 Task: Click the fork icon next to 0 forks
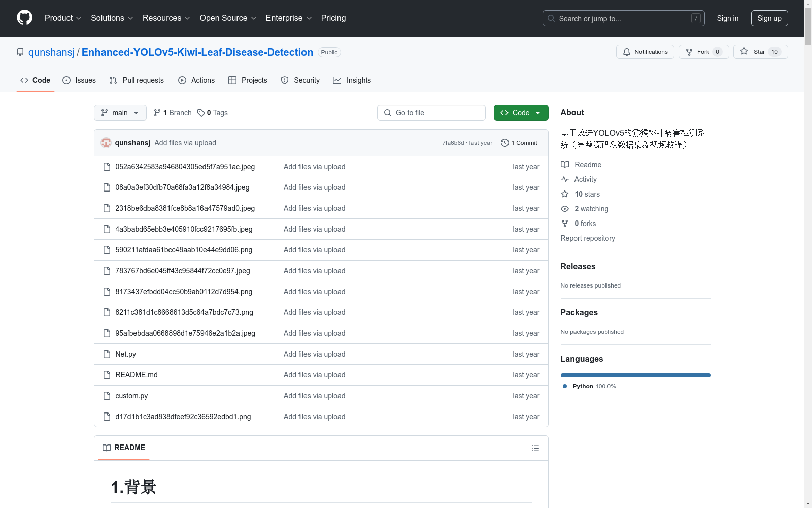(565, 224)
